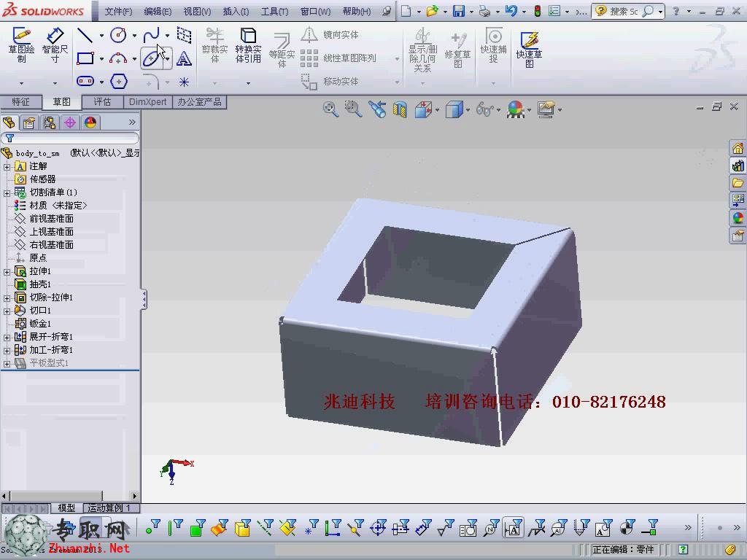Open the ConfigurationManager tab icon
The width and height of the screenshot is (747, 560).
point(50,122)
